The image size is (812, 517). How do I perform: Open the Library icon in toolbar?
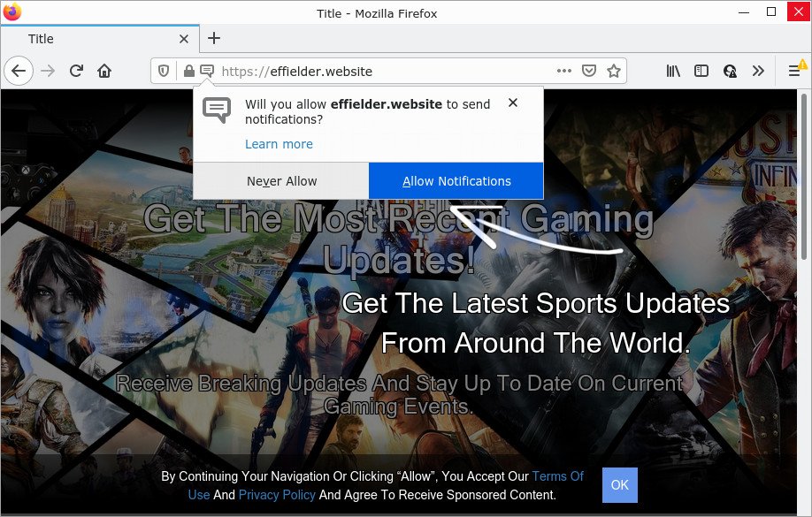[x=673, y=71]
